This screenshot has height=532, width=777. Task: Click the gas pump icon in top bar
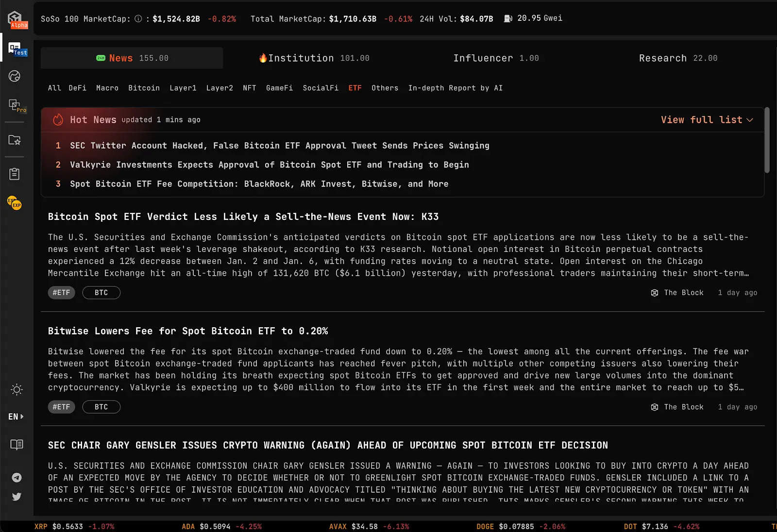(508, 18)
